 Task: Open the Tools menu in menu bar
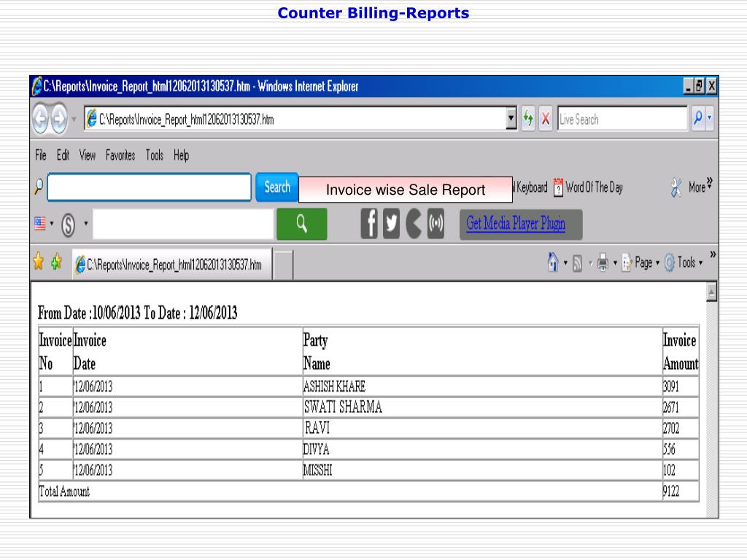click(x=155, y=155)
